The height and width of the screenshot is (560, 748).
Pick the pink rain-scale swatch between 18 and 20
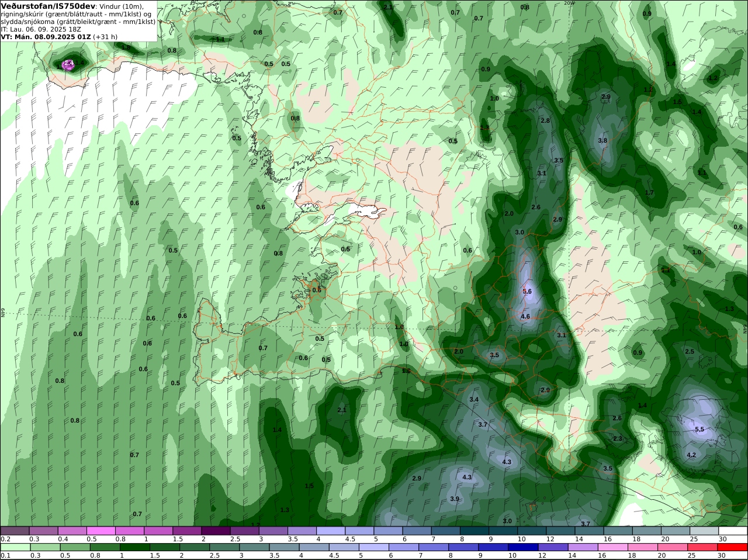click(643, 547)
